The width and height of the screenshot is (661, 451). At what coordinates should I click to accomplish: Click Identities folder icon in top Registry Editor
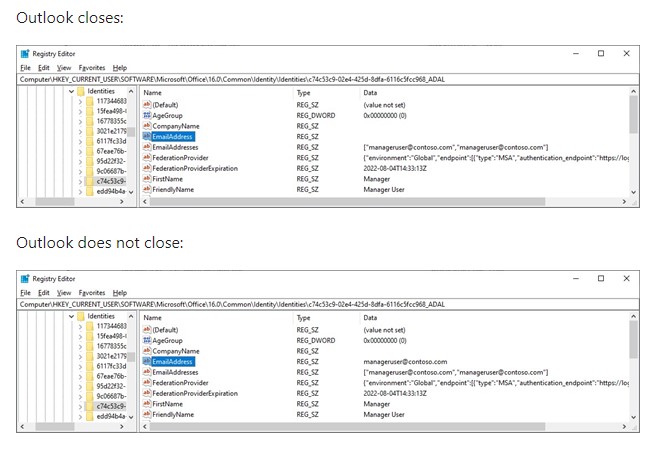point(81,92)
